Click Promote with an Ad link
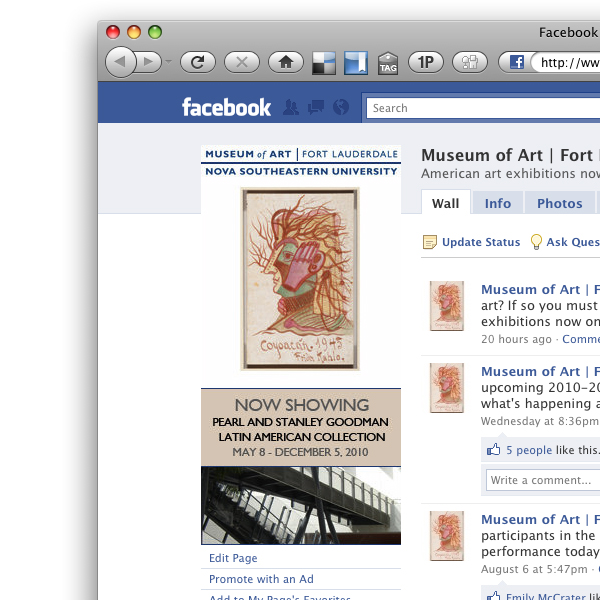 [x=261, y=579]
